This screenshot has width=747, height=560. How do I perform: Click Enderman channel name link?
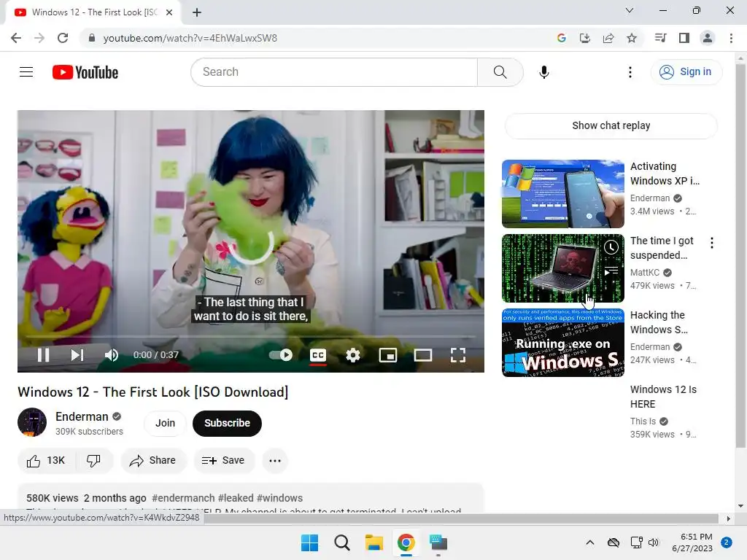(82, 416)
